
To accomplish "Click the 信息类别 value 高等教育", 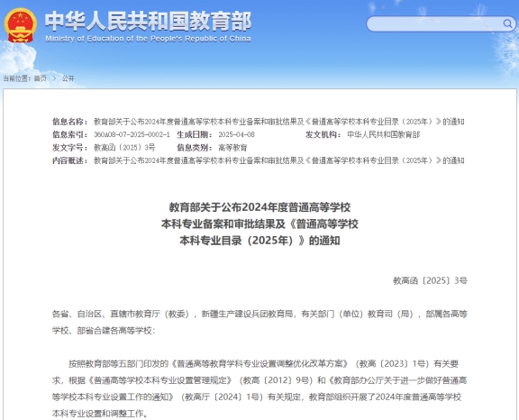I will pyautogui.click(x=232, y=147).
